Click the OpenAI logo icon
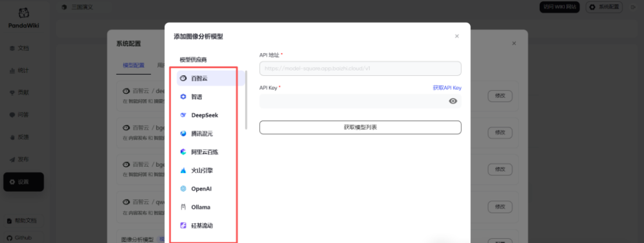 [x=183, y=189]
